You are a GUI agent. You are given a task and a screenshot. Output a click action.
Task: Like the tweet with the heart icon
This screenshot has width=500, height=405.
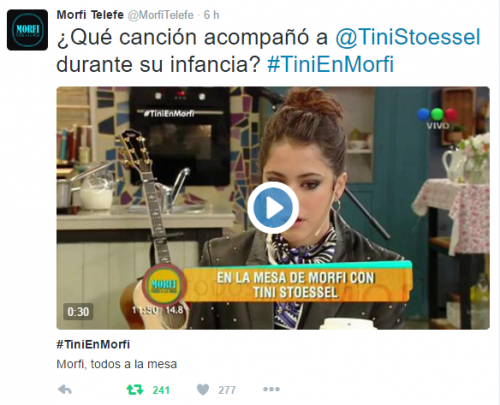click(x=203, y=389)
